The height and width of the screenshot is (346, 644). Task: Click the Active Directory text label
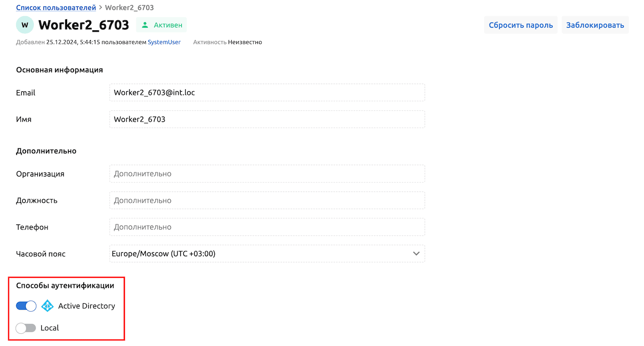coord(86,306)
